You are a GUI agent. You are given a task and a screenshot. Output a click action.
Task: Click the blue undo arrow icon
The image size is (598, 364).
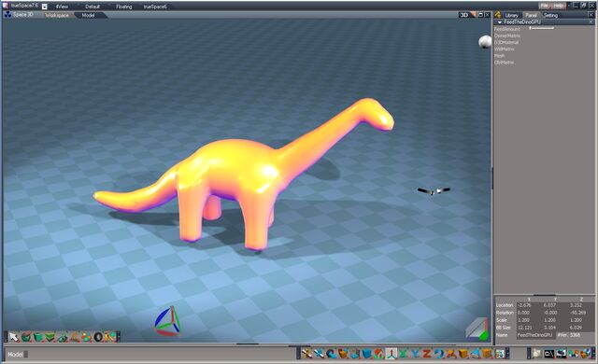click(x=438, y=354)
